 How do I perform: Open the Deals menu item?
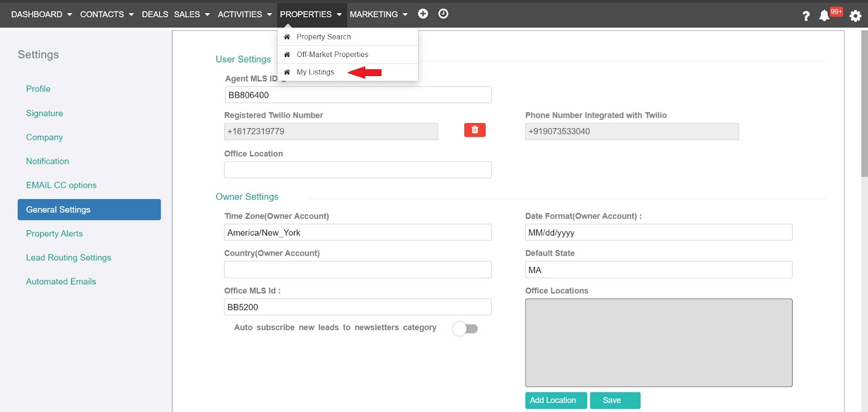[x=155, y=14]
